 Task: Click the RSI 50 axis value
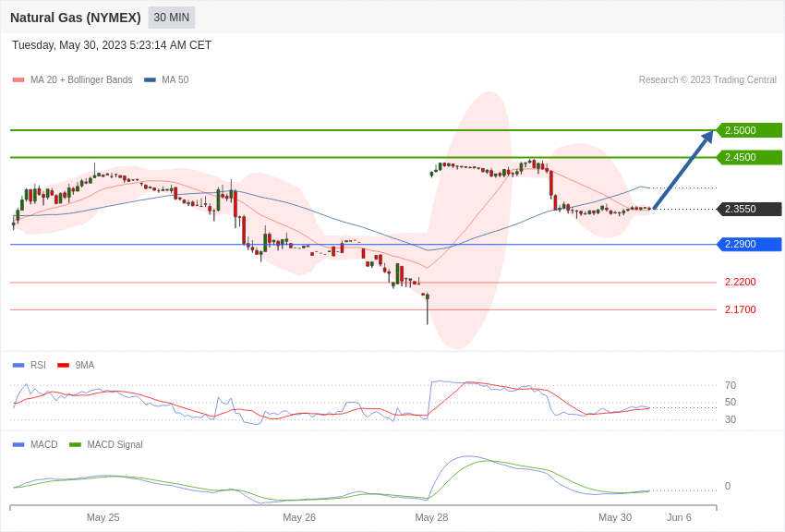click(x=731, y=402)
